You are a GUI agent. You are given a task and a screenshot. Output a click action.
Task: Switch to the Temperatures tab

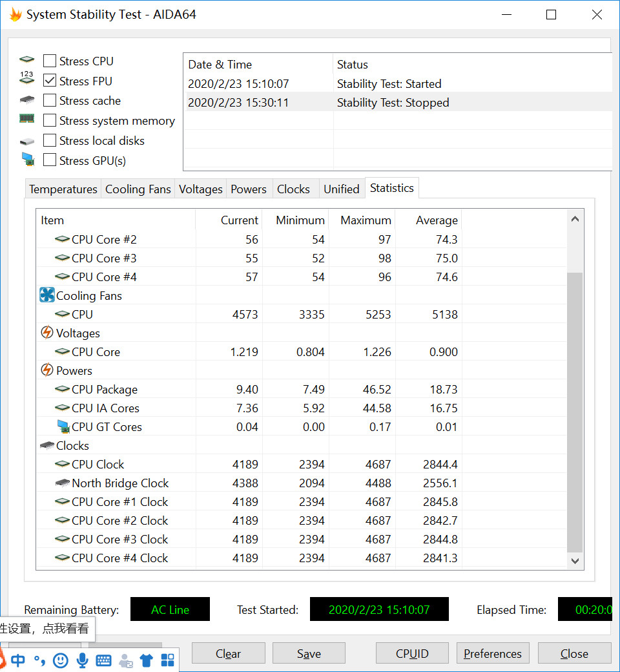point(63,189)
